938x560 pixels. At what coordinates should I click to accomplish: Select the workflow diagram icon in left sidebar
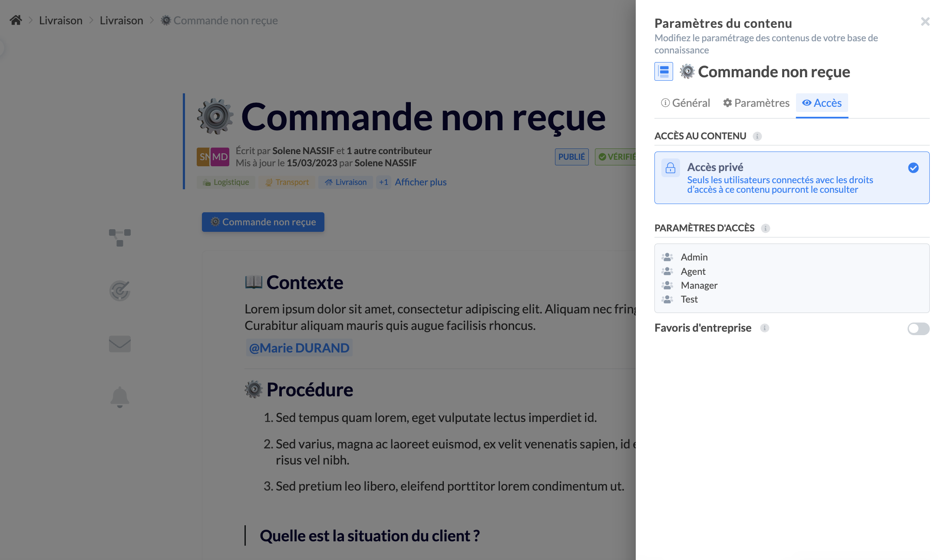coord(119,237)
